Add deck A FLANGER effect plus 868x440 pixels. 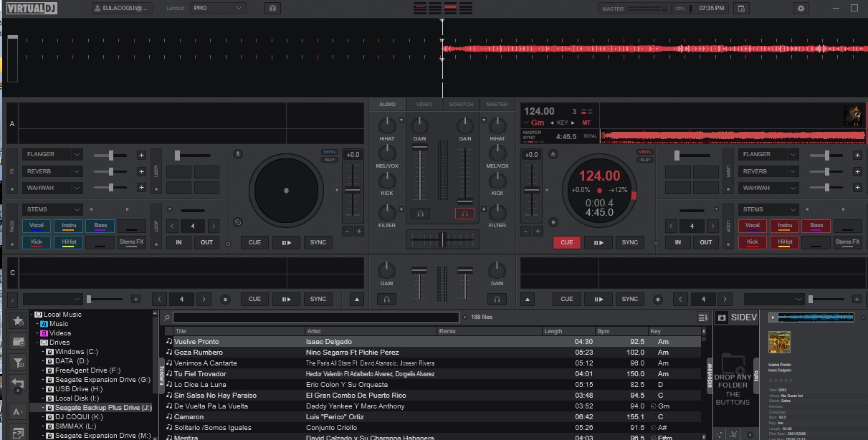[x=141, y=155]
